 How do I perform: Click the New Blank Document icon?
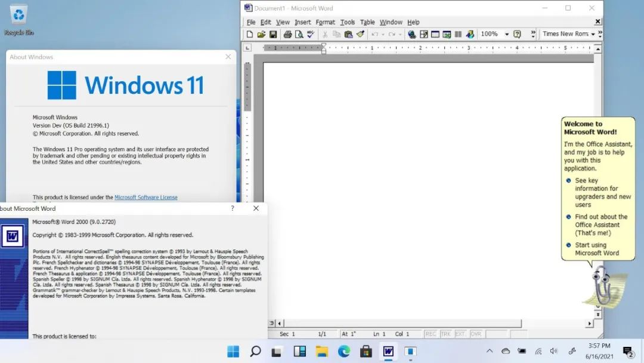[x=250, y=35]
